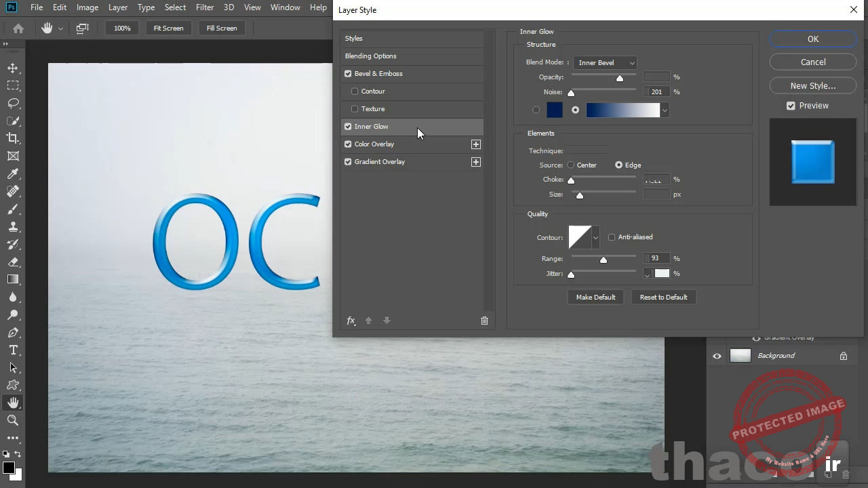Click the New Style... button
This screenshot has width=868, height=488.
(813, 86)
